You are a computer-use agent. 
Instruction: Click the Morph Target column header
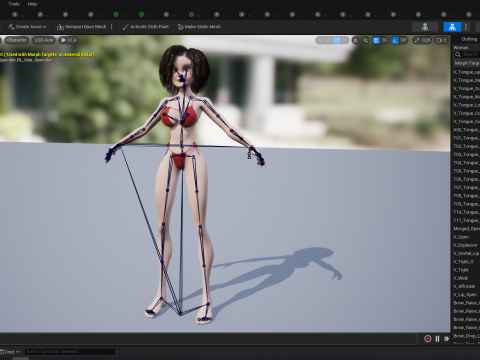(467, 63)
